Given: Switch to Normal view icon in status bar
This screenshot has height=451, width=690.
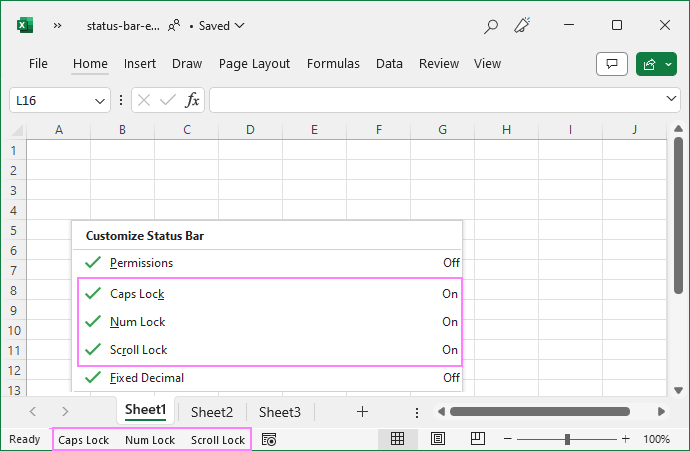Looking at the screenshot, I should (397, 439).
